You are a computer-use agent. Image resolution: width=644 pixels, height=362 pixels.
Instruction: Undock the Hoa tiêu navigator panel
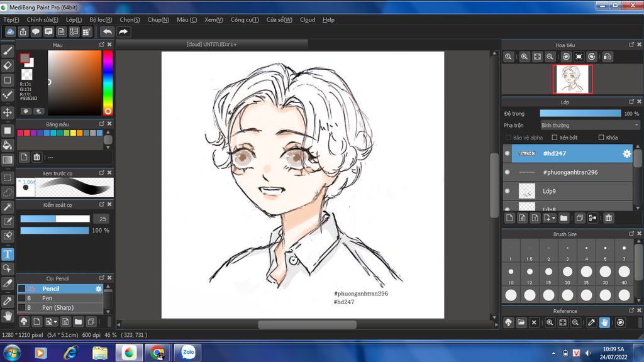631,45
